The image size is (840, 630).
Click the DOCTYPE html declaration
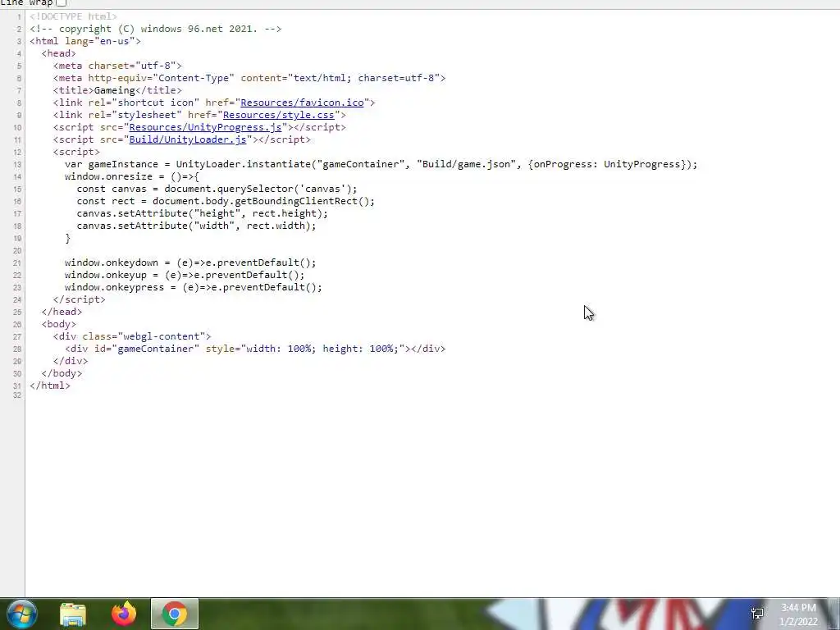[73, 16]
